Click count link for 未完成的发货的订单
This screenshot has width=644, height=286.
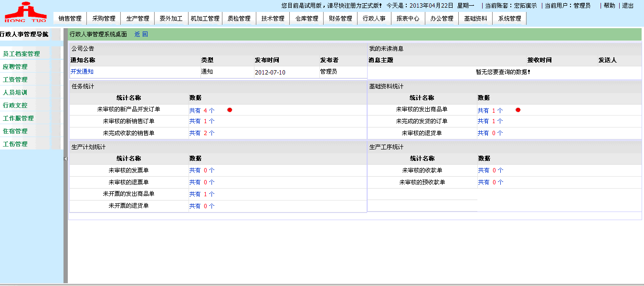[x=490, y=121]
